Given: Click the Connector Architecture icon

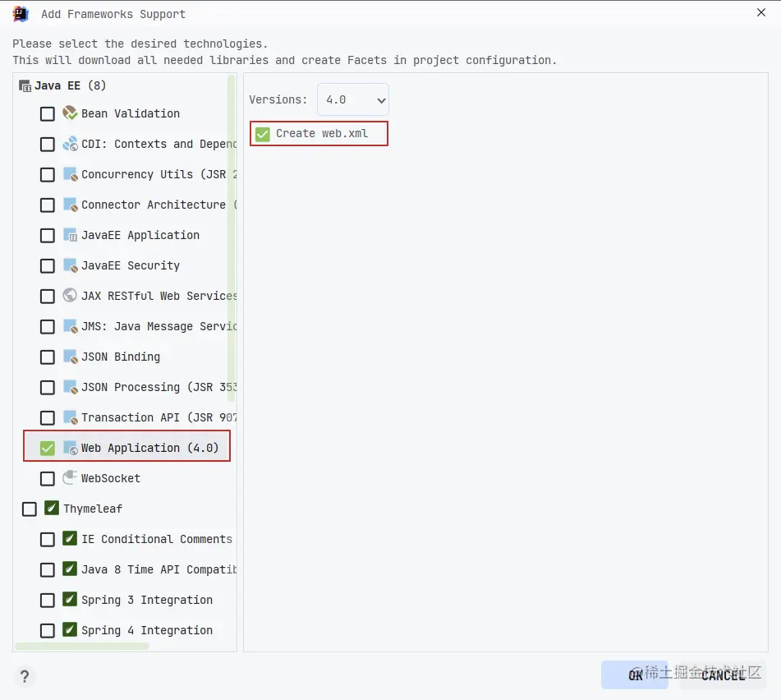Looking at the screenshot, I should 70,205.
